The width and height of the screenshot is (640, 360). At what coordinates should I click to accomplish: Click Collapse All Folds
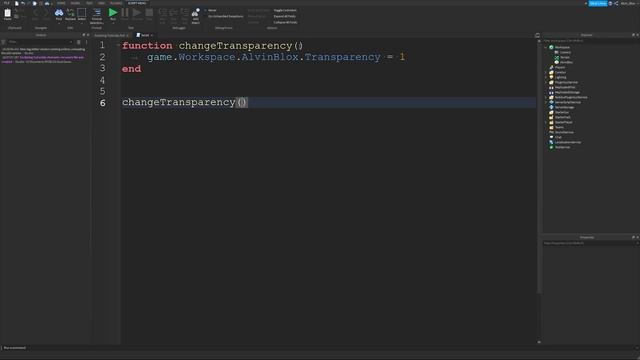(x=285, y=22)
